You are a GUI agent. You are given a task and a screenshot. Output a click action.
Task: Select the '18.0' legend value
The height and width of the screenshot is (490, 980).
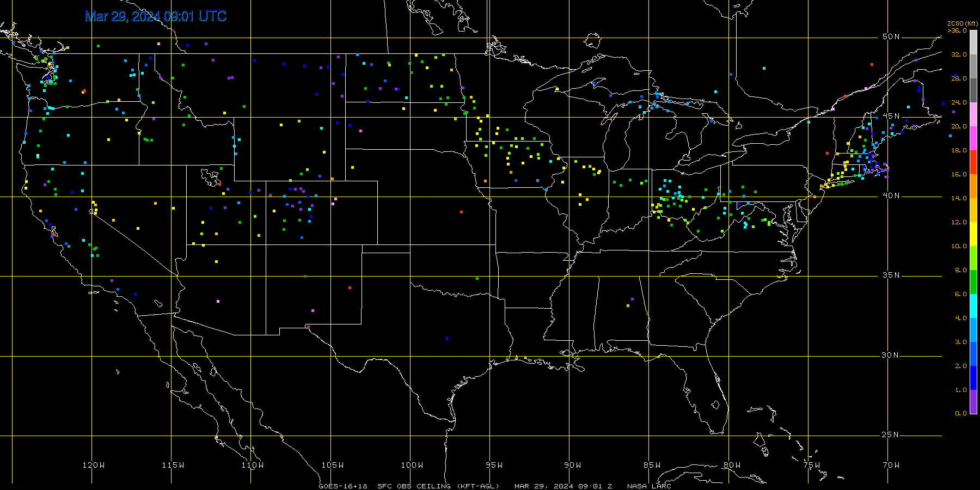[959, 150]
